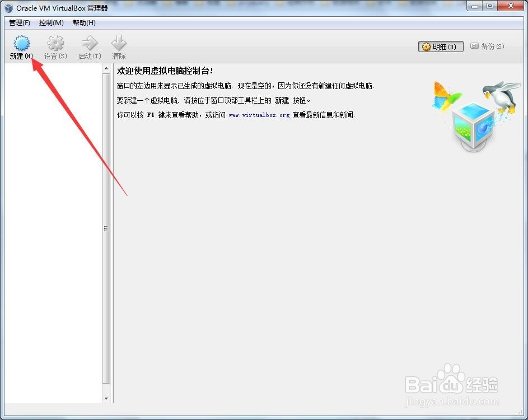The image size is (528, 420).
Task: Click the VirtualBox cube and penguin welcome image
Action: (476, 116)
